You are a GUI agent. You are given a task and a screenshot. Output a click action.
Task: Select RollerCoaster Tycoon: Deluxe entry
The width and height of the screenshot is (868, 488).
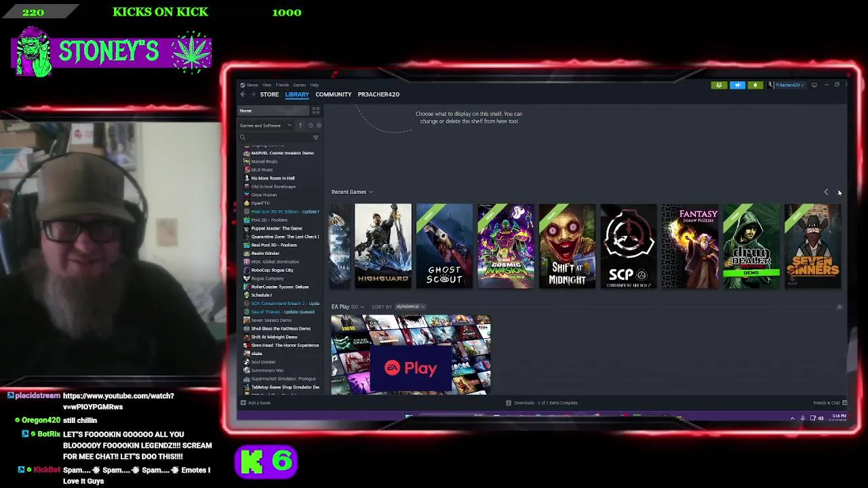tap(279, 287)
